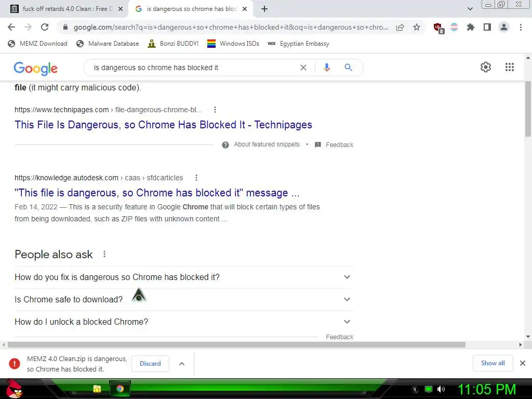Open the Malware Database bookmark
This screenshot has height=399, width=532.
click(108, 44)
